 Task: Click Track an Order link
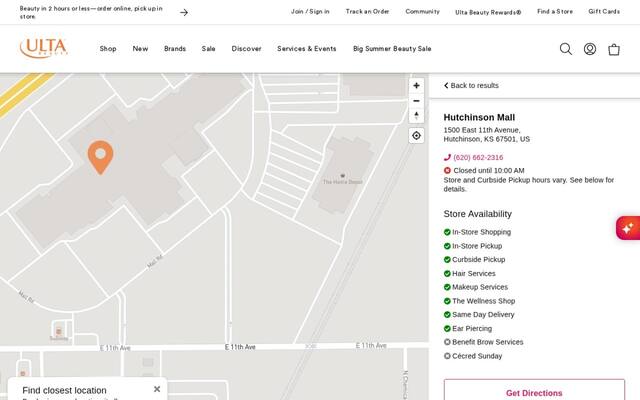tap(367, 11)
